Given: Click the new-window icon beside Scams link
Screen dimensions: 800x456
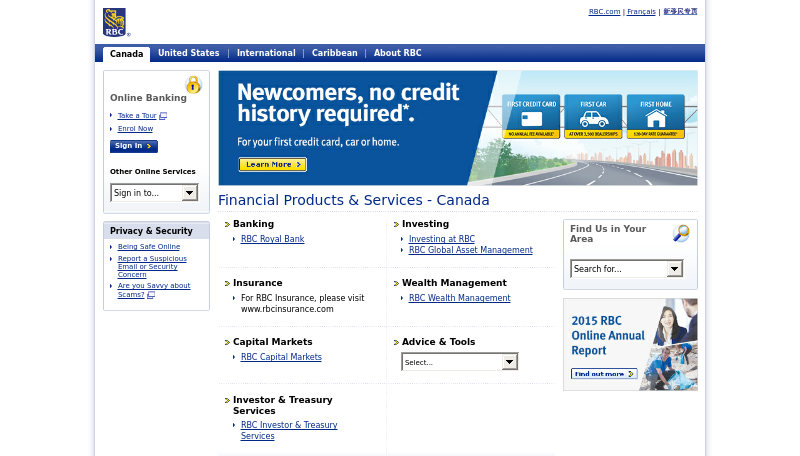Looking at the screenshot, I should click(x=151, y=295).
